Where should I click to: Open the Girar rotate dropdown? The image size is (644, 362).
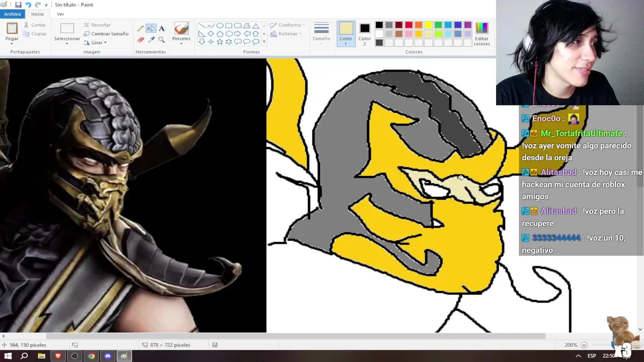(95, 43)
